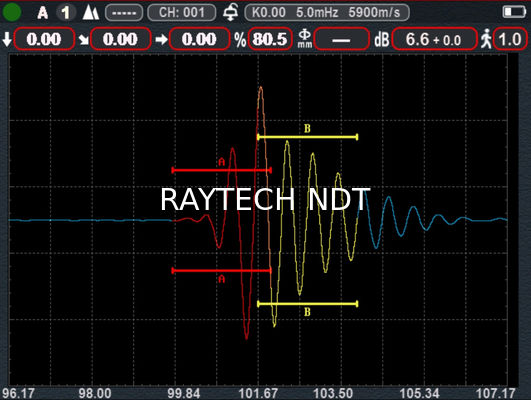Viewport: 531px width, 400px height.
Task: Click the 101.67 axis range label
Action: 258,394
